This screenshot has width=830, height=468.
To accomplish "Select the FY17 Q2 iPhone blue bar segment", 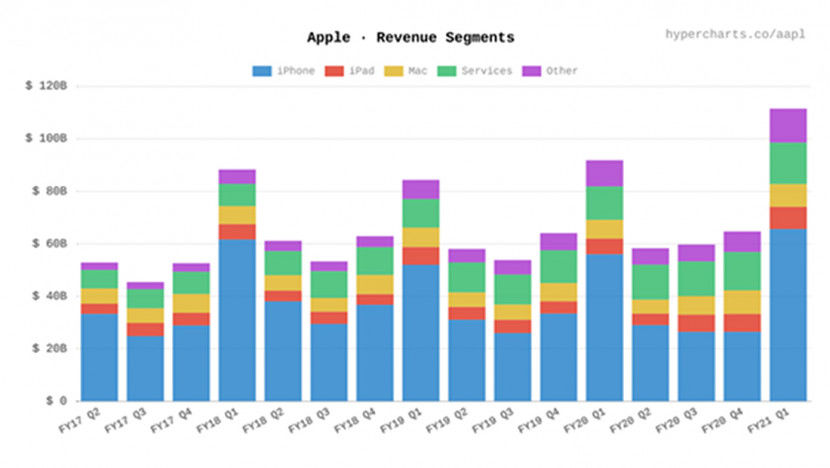I will pyautogui.click(x=100, y=357).
